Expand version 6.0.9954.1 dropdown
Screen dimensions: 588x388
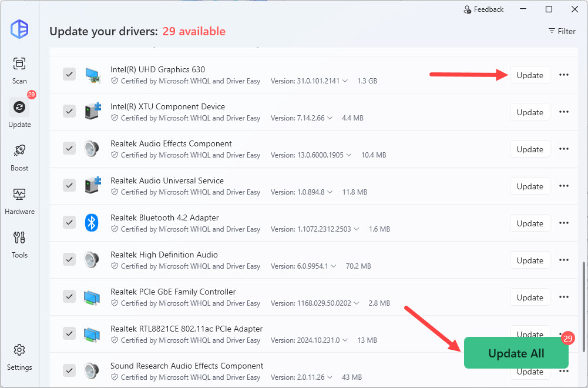click(334, 266)
